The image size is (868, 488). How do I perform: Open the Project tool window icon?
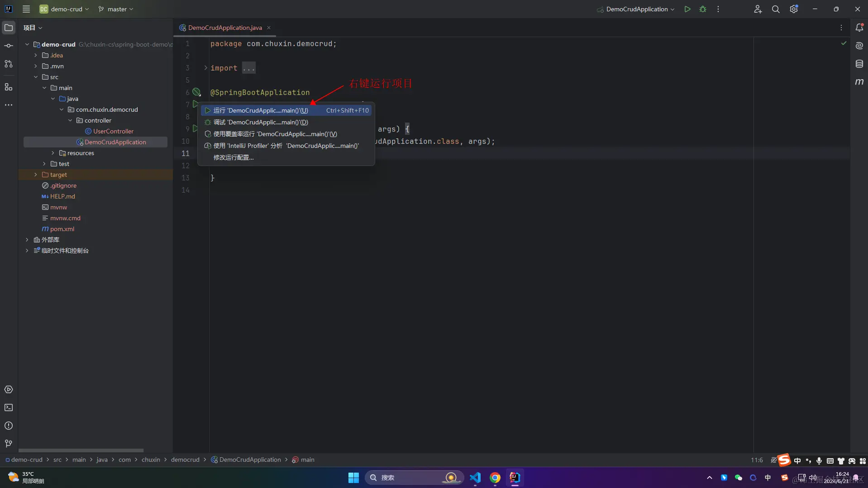[x=9, y=28]
